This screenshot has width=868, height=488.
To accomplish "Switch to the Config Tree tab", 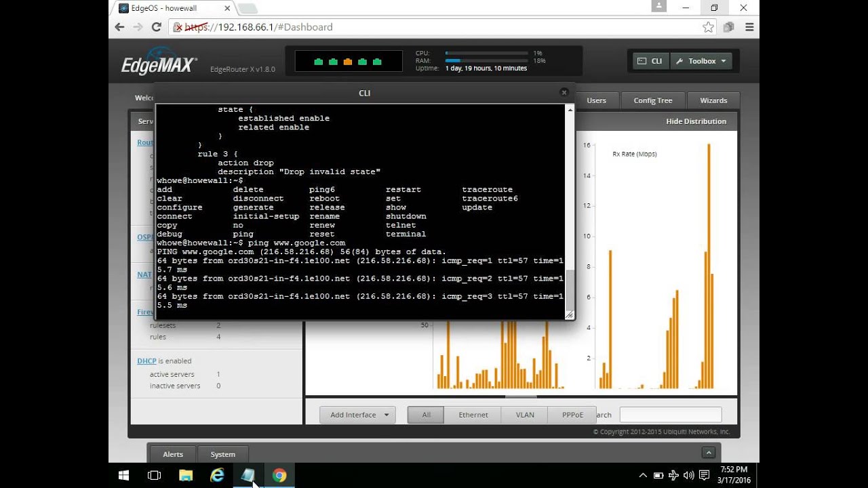I will pyautogui.click(x=653, y=100).
